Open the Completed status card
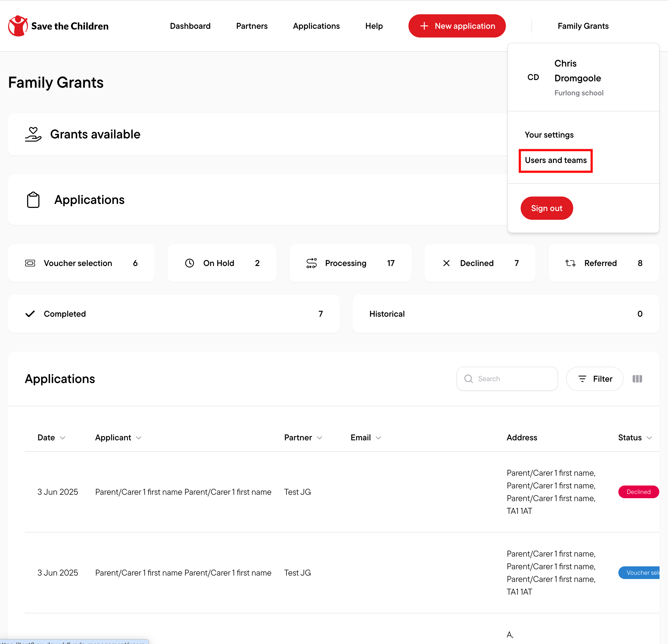Image resolution: width=668 pixels, height=644 pixels. point(174,314)
